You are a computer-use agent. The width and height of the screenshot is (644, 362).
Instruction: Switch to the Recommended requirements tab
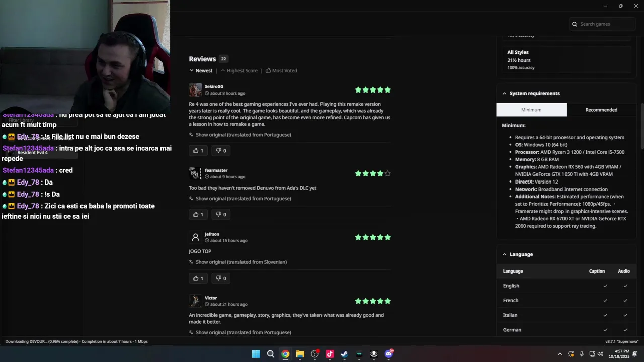click(x=601, y=110)
